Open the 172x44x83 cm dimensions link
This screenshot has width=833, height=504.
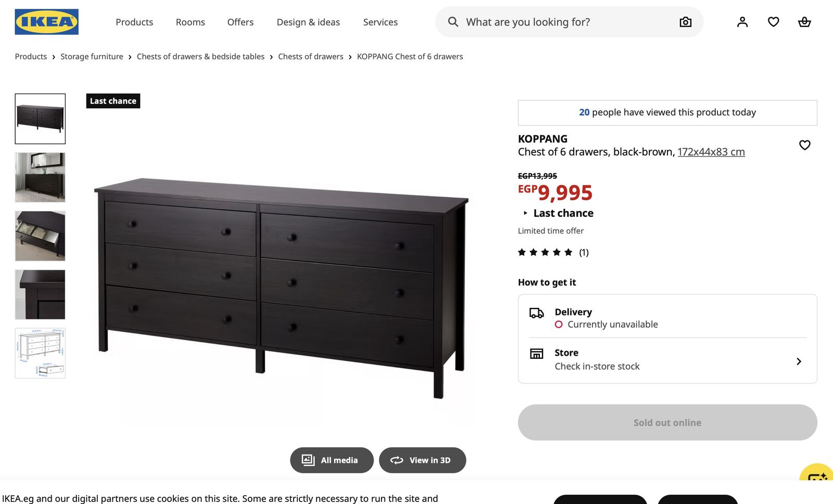711,152
